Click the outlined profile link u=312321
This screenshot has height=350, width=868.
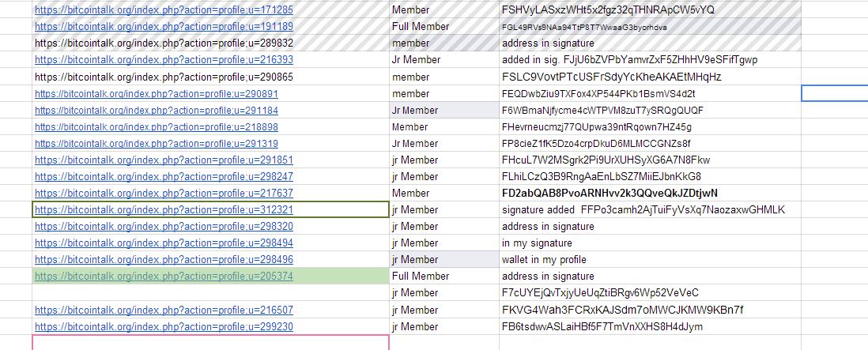click(x=164, y=209)
